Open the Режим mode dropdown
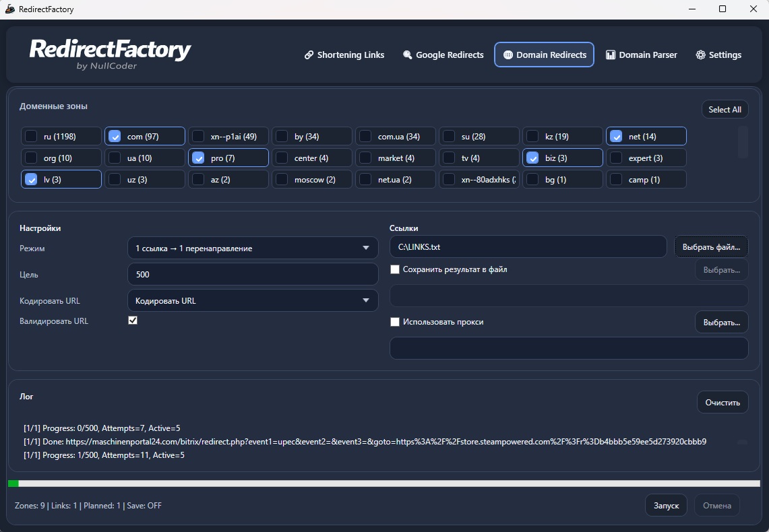The image size is (769, 532). [252, 248]
